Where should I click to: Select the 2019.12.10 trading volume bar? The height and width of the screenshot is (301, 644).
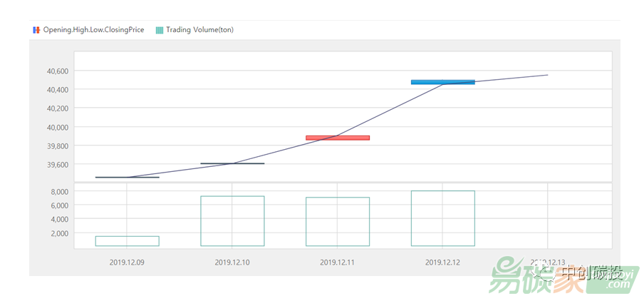tap(232, 221)
